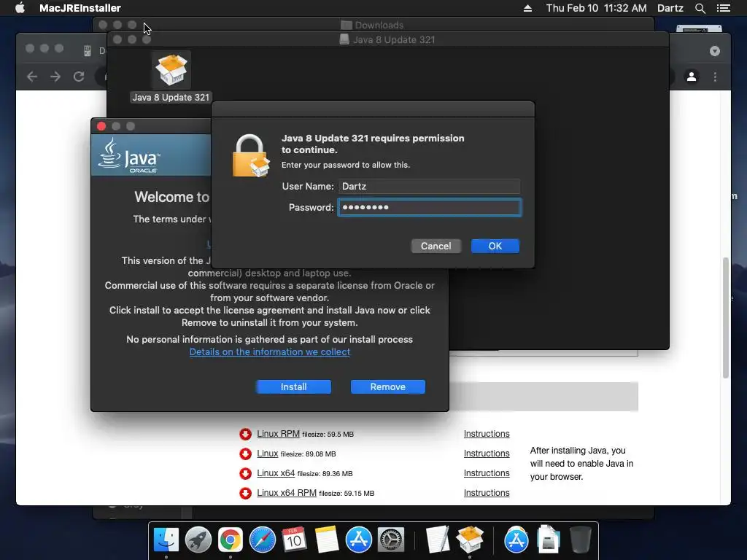Click Remove to uninstall Java
This screenshot has height=560, width=747.
(x=388, y=386)
